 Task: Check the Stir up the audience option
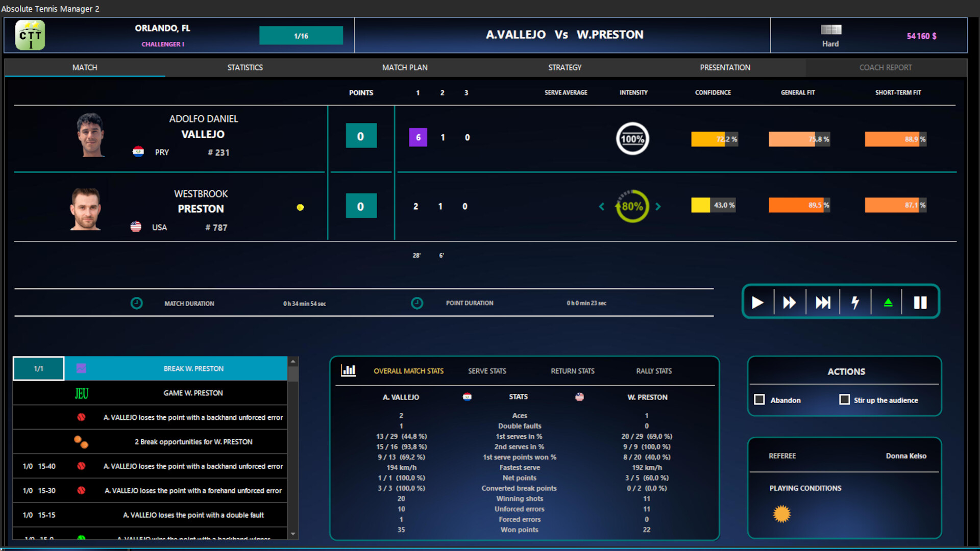[x=845, y=400]
